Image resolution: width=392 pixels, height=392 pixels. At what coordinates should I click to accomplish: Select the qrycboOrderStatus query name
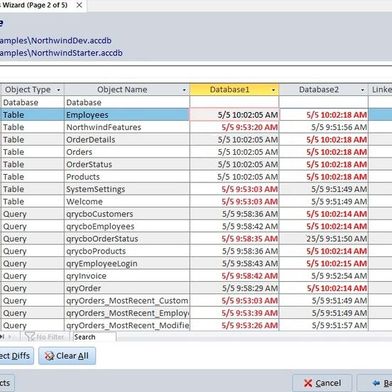[x=102, y=239]
